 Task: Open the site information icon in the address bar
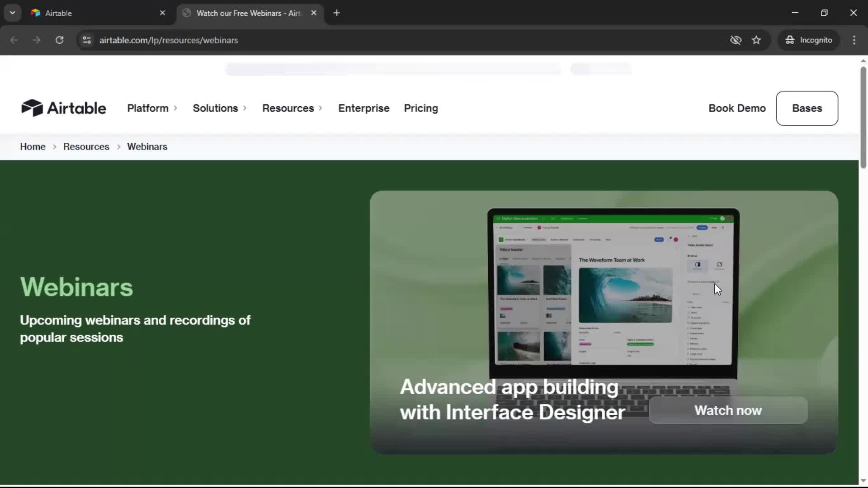87,40
